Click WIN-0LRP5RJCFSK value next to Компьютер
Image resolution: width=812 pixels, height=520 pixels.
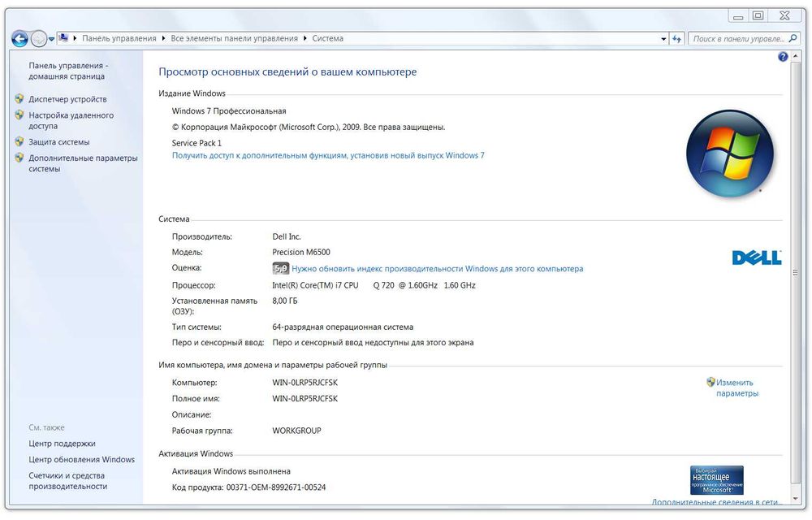305,383
